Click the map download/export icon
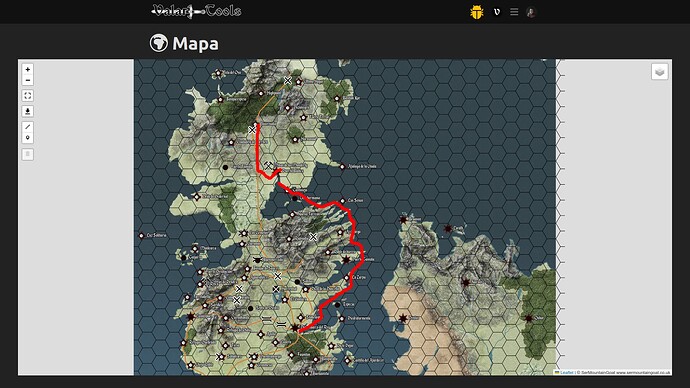 [x=28, y=111]
